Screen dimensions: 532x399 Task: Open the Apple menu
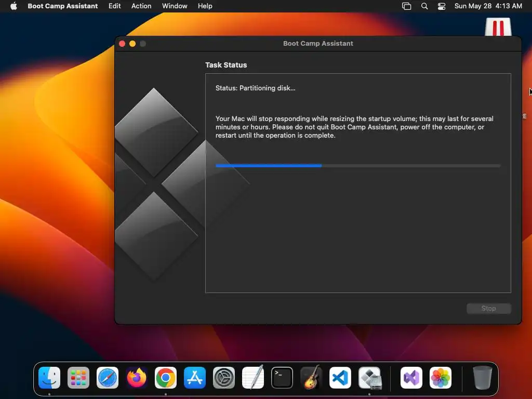14,6
